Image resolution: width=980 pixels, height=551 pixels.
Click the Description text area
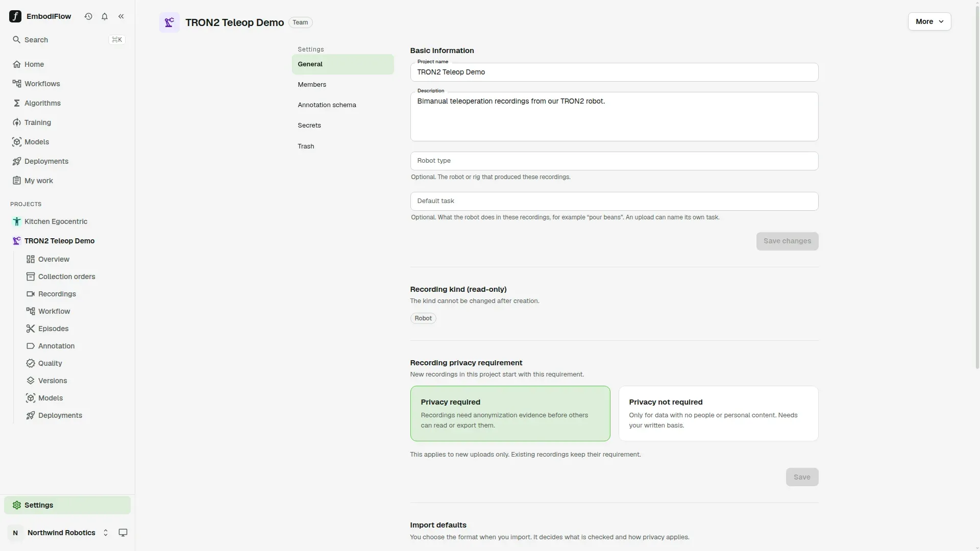[614, 116]
